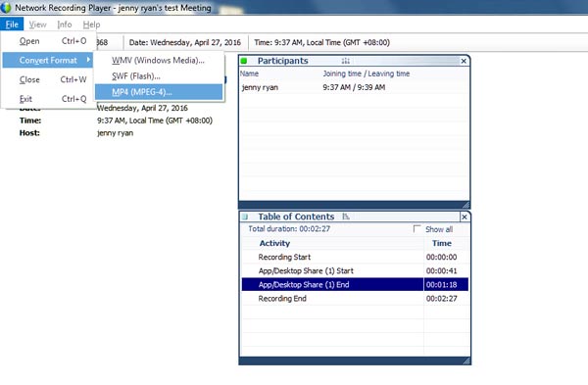This screenshot has width=588, height=385.
Task: Select App/Desktop Share (1) End row
Action: click(x=355, y=284)
